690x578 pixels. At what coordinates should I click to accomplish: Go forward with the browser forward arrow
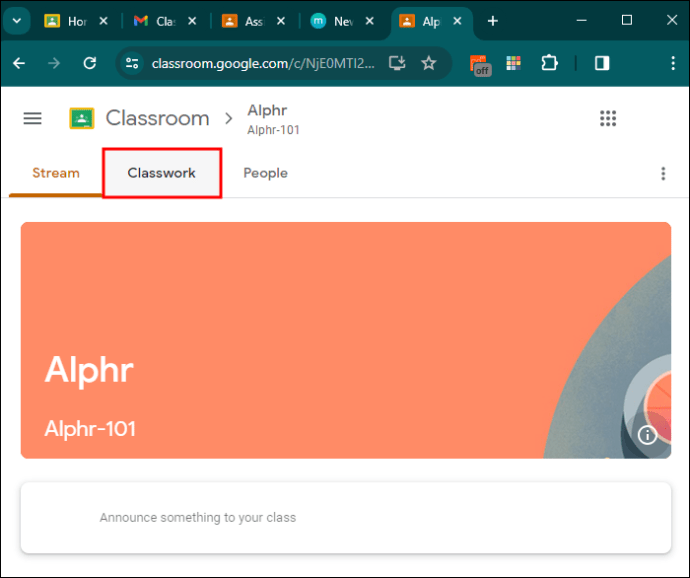[x=54, y=63]
